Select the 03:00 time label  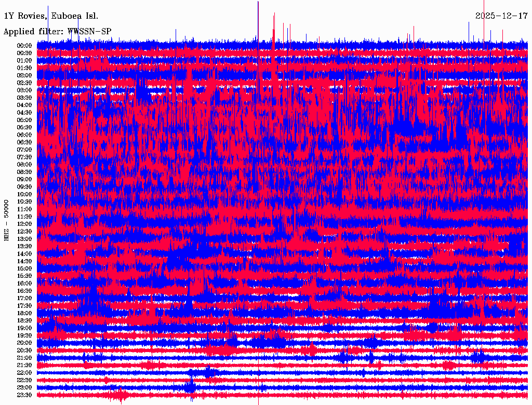click(x=24, y=90)
